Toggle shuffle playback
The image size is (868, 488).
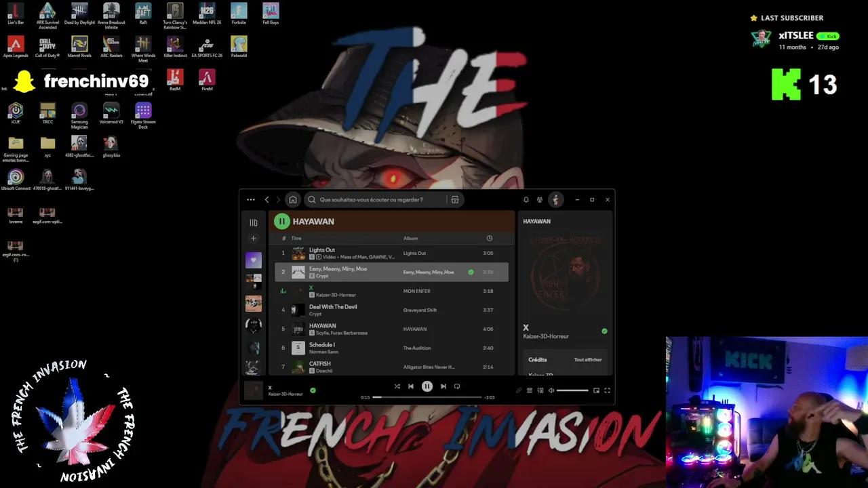point(397,386)
